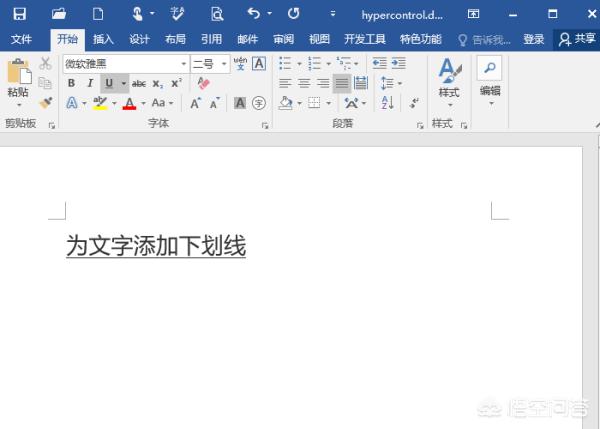Image resolution: width=600 pixels, height=429 pixels.
Task: Apply enclosed character (字) icon
Action: tap(259, 103)
